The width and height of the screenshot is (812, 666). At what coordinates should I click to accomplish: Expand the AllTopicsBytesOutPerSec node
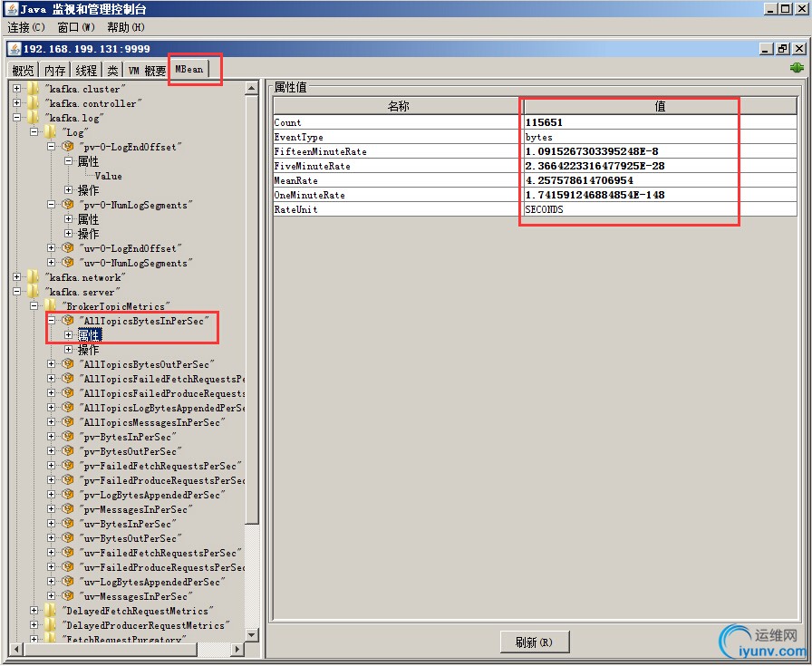52,364
